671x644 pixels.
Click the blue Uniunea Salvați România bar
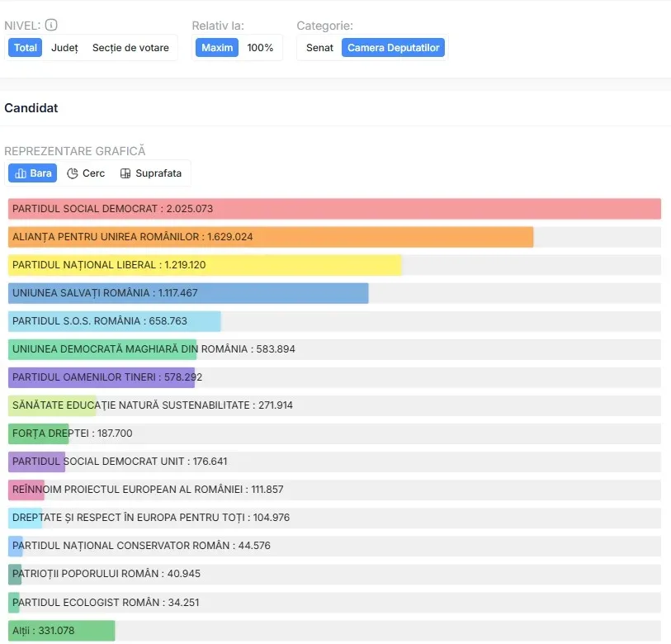[188, 293]
